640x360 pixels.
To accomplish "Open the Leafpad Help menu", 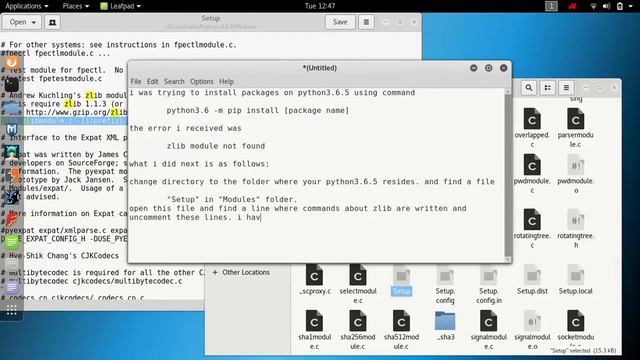I will coord(227,82).
